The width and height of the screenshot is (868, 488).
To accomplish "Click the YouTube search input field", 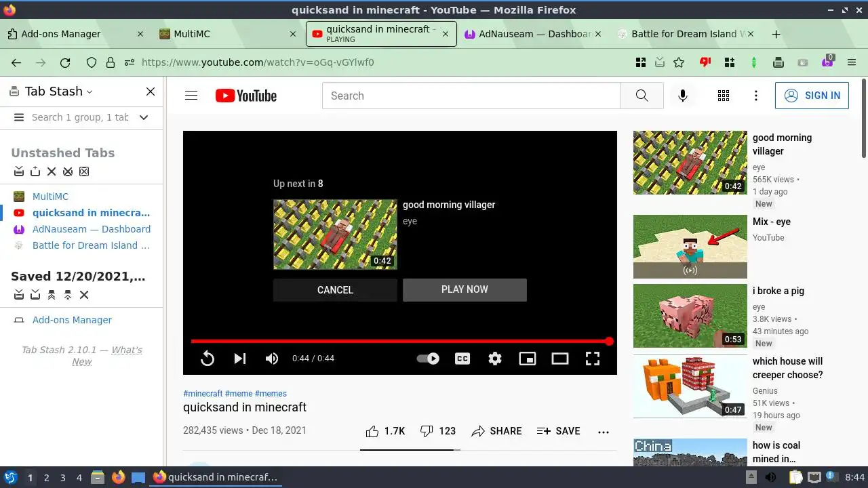I will [x=471, y=96].
